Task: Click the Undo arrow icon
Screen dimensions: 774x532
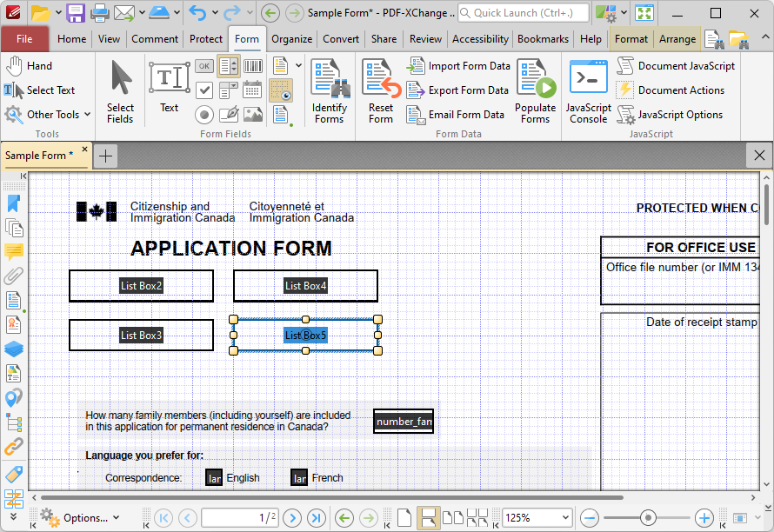Action: click(x=198, y=13)
